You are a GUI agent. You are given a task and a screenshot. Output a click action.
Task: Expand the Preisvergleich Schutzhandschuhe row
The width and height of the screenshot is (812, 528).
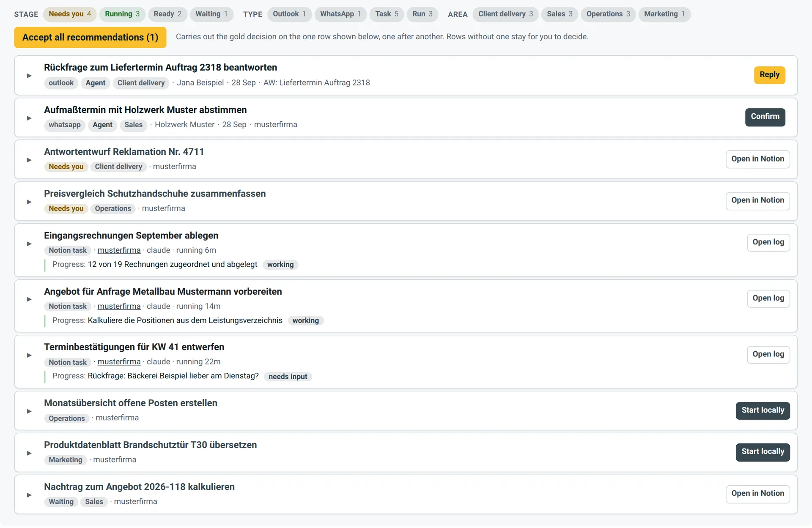(29, 202)
